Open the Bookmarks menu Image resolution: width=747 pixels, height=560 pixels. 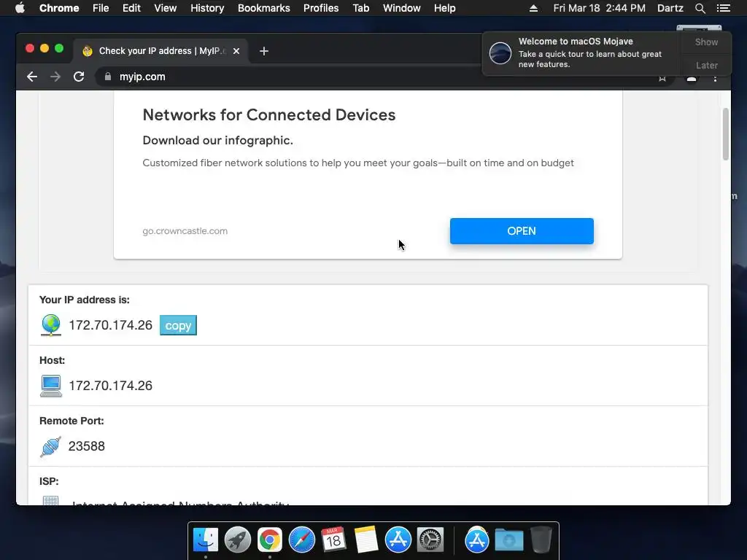tap(263, 8)
